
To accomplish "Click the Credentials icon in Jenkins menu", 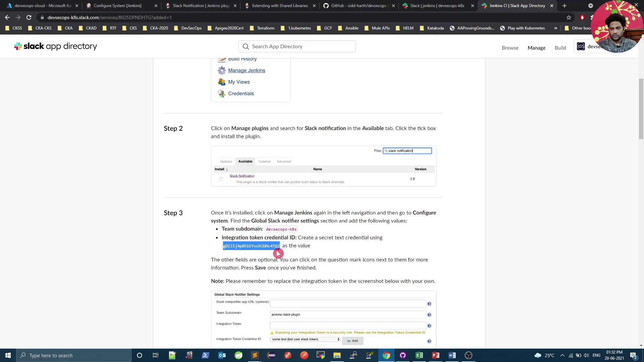I will pyautogui.click(x=221, y=94).
